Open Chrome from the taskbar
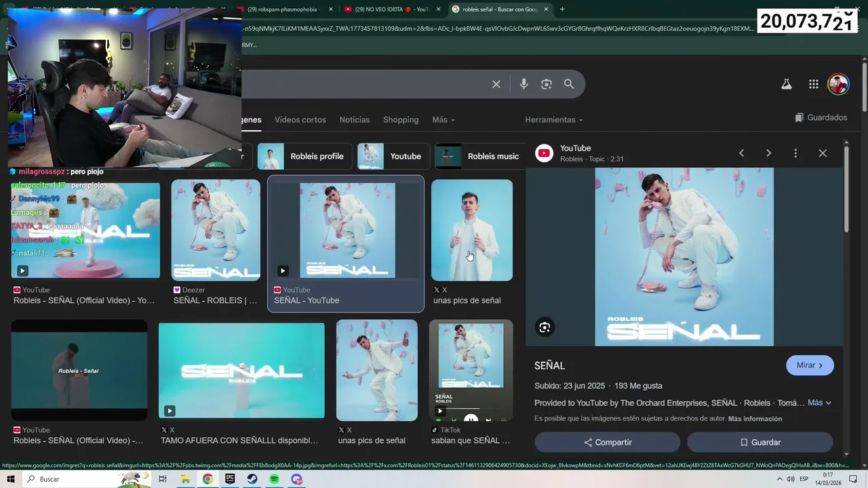The width and height of the screenshot is (868, 488). pyautogui.click(x=208, y=479)
